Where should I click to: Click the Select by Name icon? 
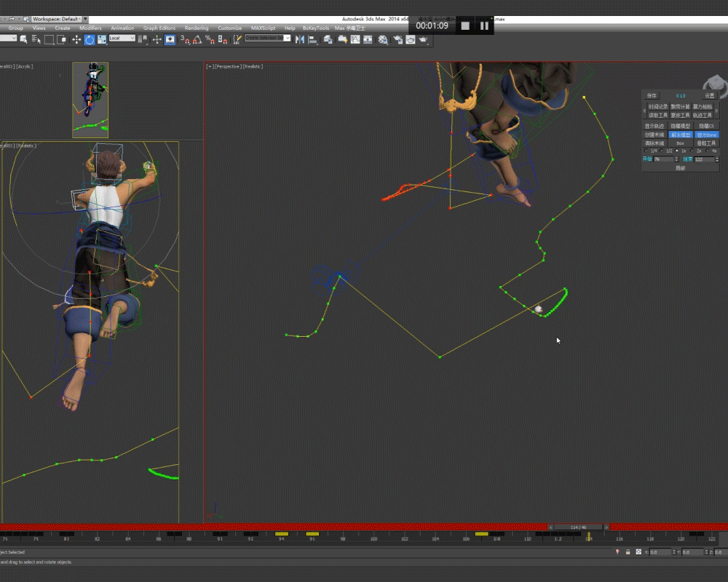[36, 40]
